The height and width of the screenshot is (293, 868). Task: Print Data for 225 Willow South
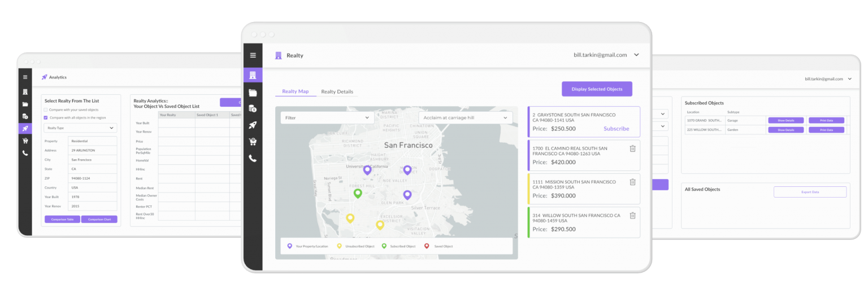[x=826, y=130]
